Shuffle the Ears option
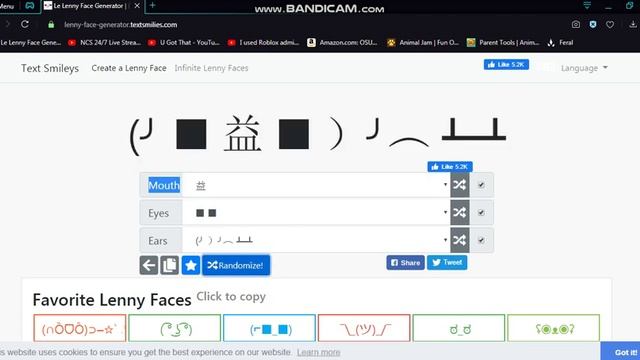 460,240
